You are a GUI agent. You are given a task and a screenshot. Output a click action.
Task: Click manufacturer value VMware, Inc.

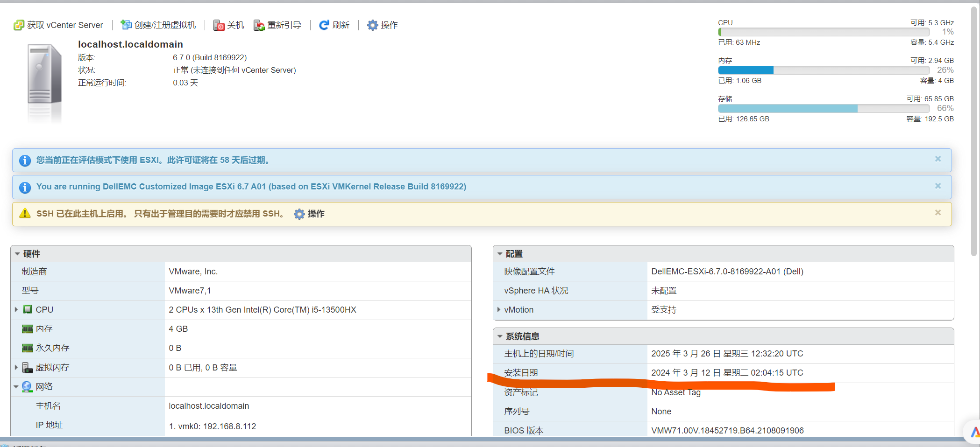(x=193, y=272)
